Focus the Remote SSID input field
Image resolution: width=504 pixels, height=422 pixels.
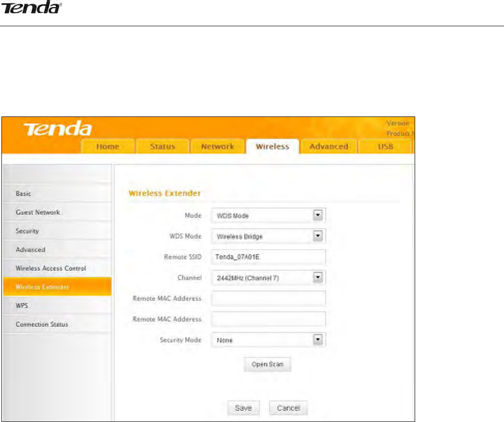pos(268,257)
